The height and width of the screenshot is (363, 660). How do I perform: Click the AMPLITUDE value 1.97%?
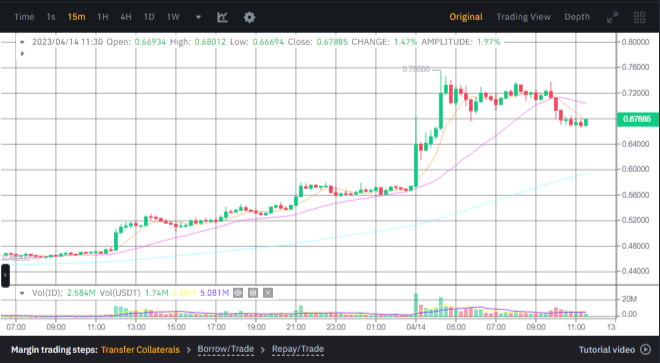(x=488, y=42)
